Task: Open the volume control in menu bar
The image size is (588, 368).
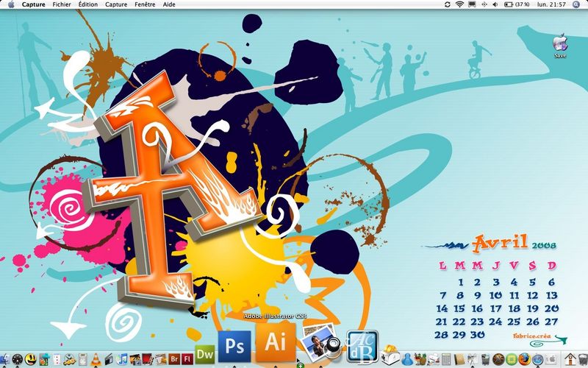Action: pyautogui.click(x=495, y=4)
